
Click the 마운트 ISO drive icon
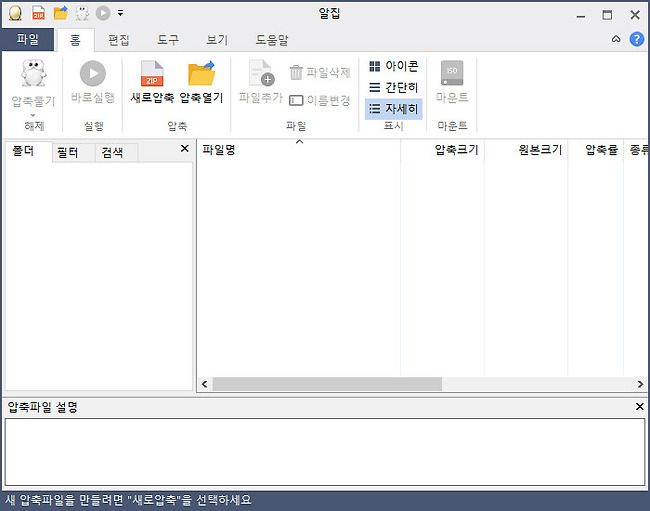452,73
